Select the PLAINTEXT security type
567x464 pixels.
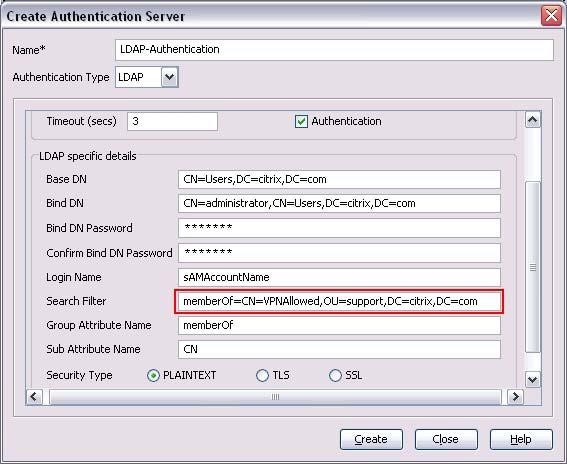153,376
